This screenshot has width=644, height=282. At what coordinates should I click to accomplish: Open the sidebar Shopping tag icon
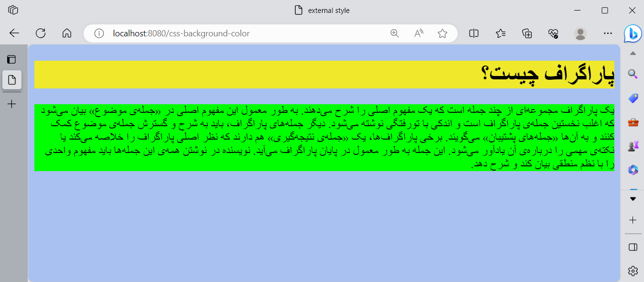[633, 98]
